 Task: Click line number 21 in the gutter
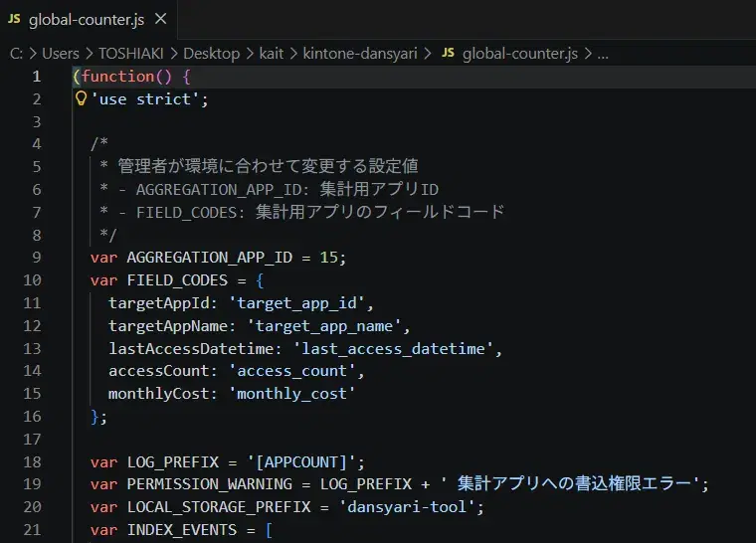pos(32,529)
